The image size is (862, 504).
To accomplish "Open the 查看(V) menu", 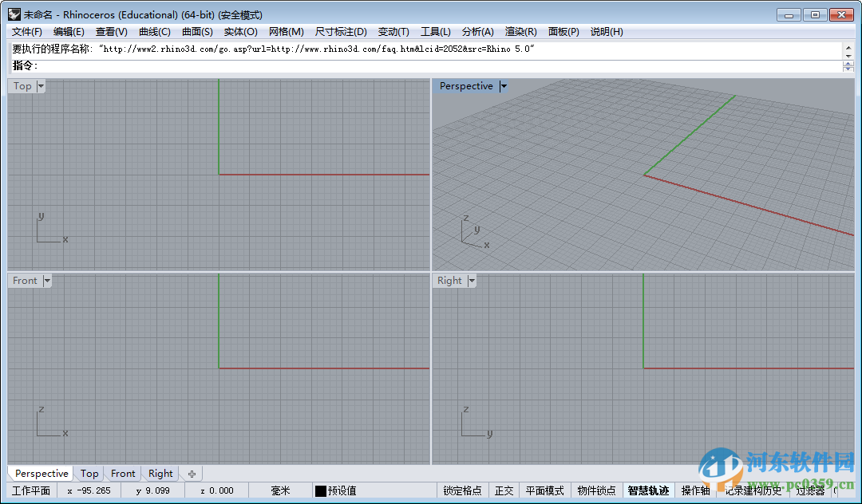I will 112,32.
